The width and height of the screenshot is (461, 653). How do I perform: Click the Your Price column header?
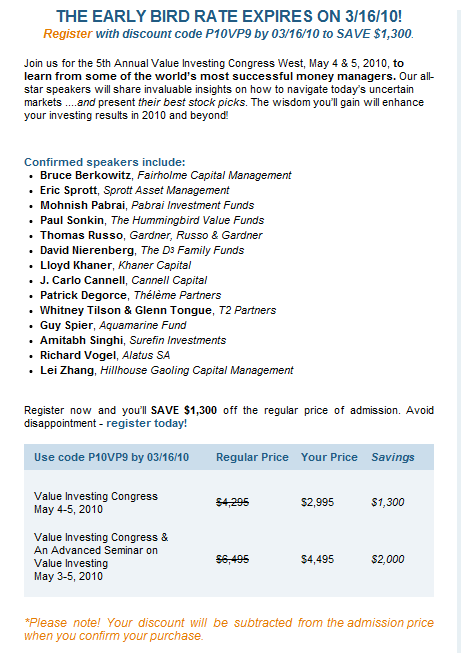329,457
